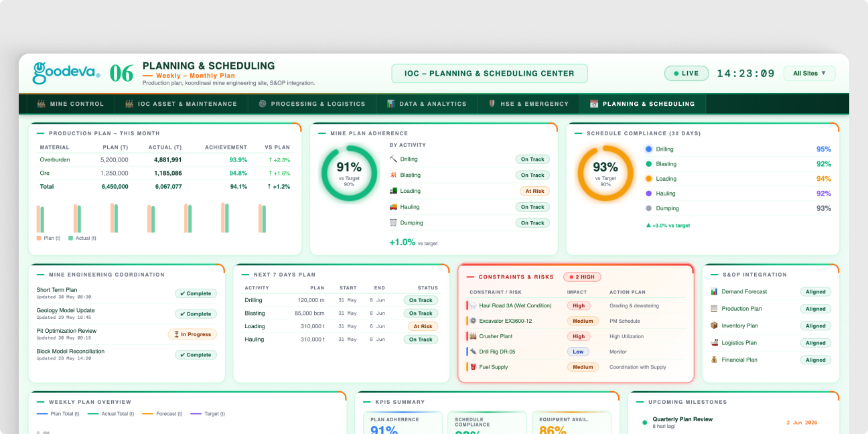The height and width of the screenshot is (434, 868).
Task: Click the Total plan value 6,450,000
Action: [x=115, y=187]
